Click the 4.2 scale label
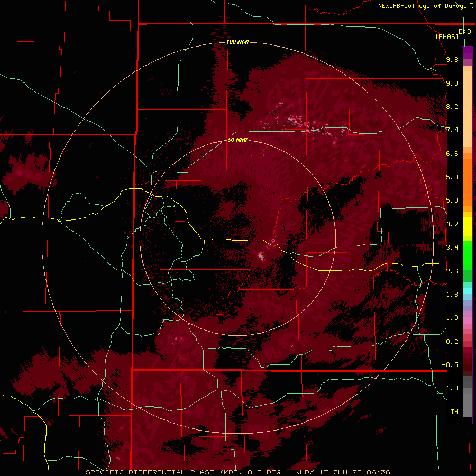The height and width of the screenshot is (476, 476). [452, 224]
